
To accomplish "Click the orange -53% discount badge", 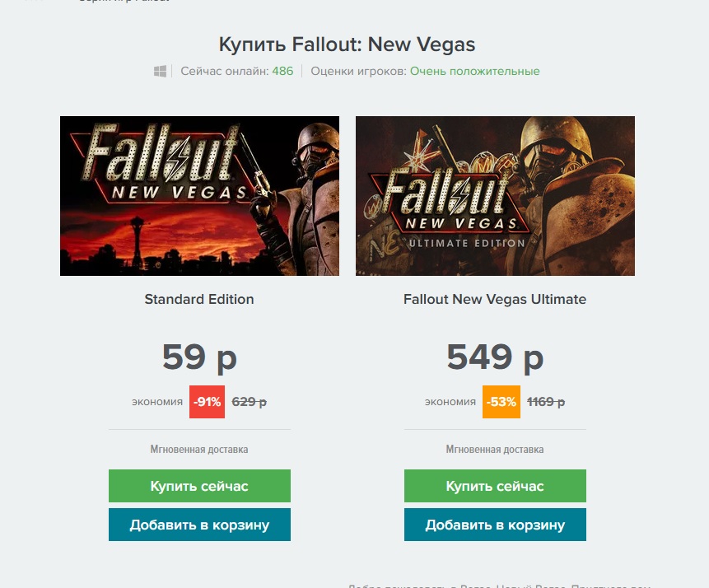I will (x=501, y=402).
